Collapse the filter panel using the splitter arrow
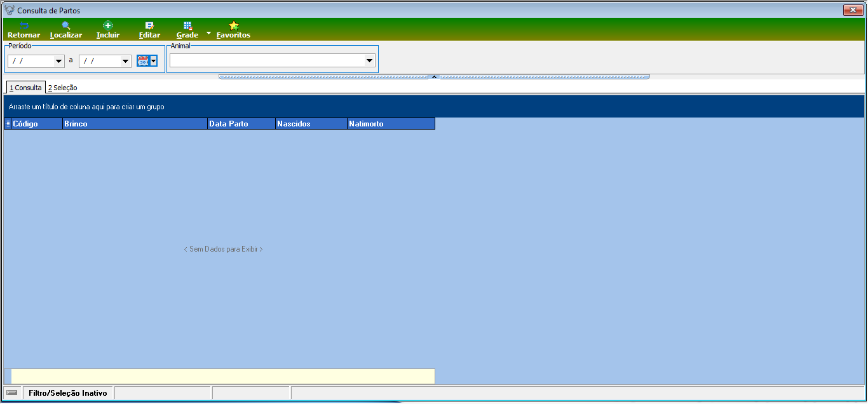The image size is (868, 404). 434,77
